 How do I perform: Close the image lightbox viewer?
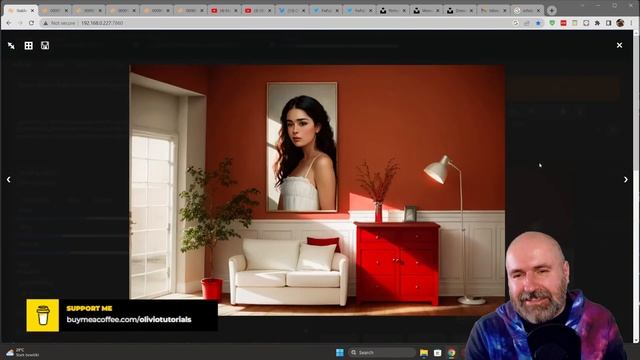pyautogui.click(x=619, y=45)
